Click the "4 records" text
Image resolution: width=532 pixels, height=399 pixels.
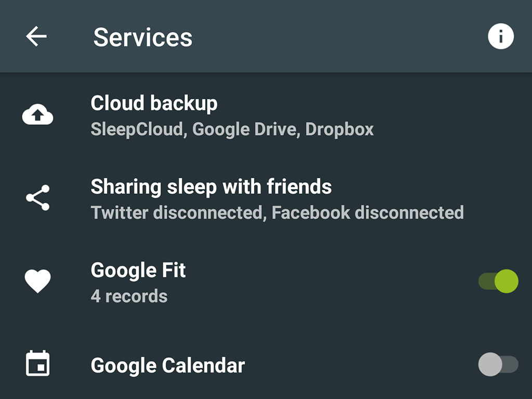(x=129, y=297)
